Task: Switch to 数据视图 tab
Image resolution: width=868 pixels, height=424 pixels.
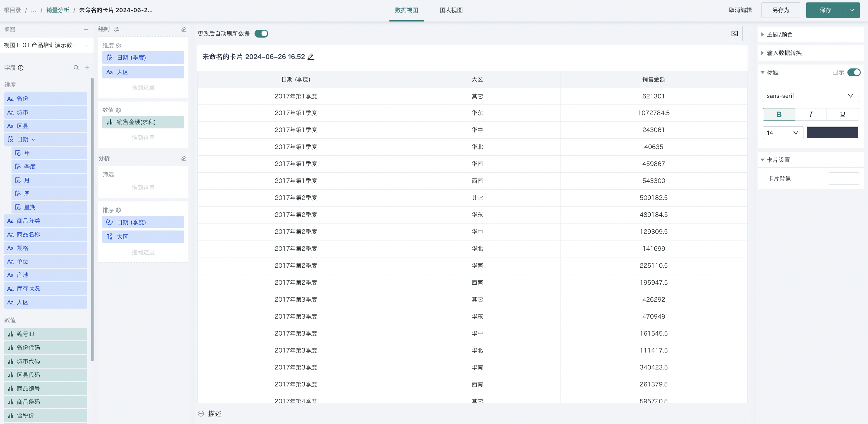Action: [x=406, y=10]
